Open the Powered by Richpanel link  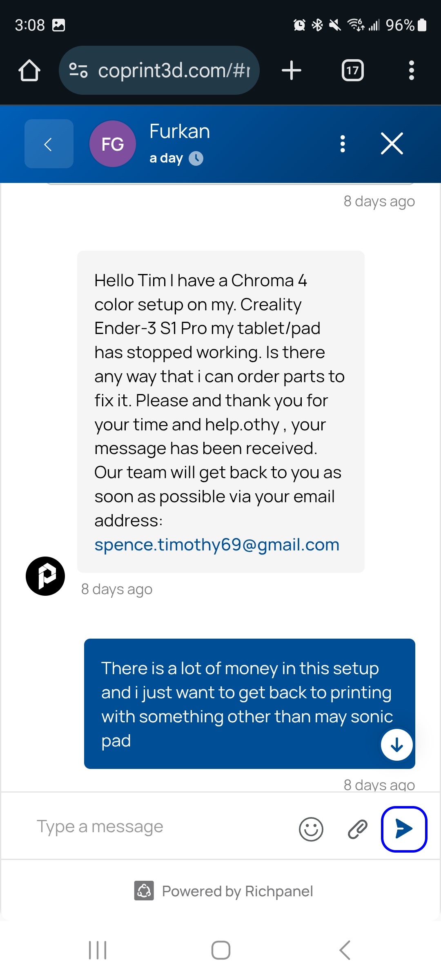[224, 891]
